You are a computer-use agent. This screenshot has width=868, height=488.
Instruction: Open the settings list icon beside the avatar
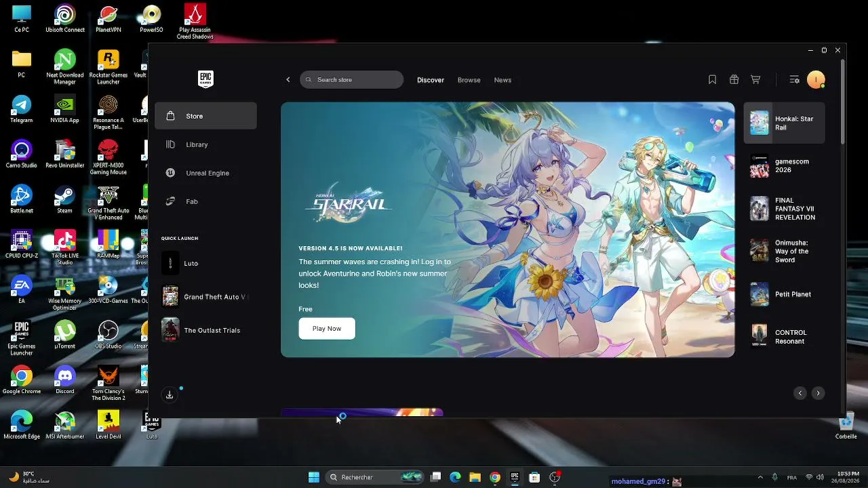click(795, 80)
